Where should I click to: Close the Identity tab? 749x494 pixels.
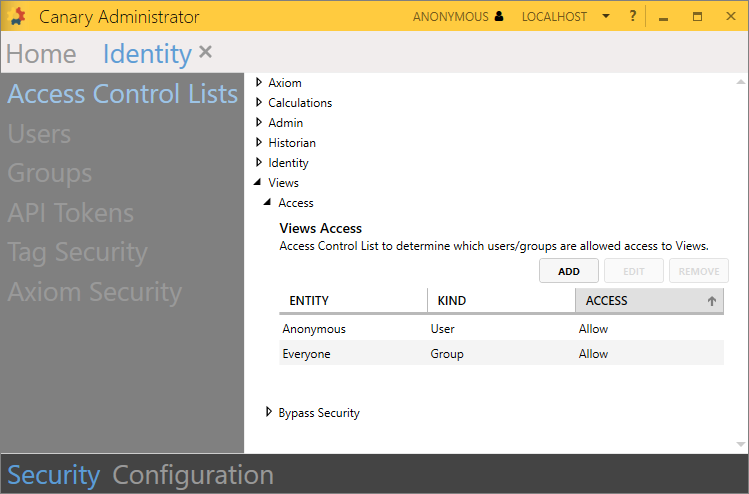[205, 52]
